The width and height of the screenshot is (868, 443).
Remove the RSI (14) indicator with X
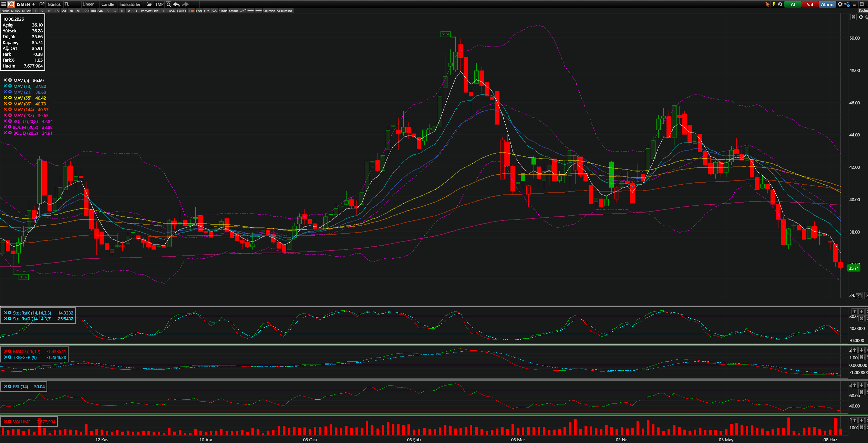(5, 386)
